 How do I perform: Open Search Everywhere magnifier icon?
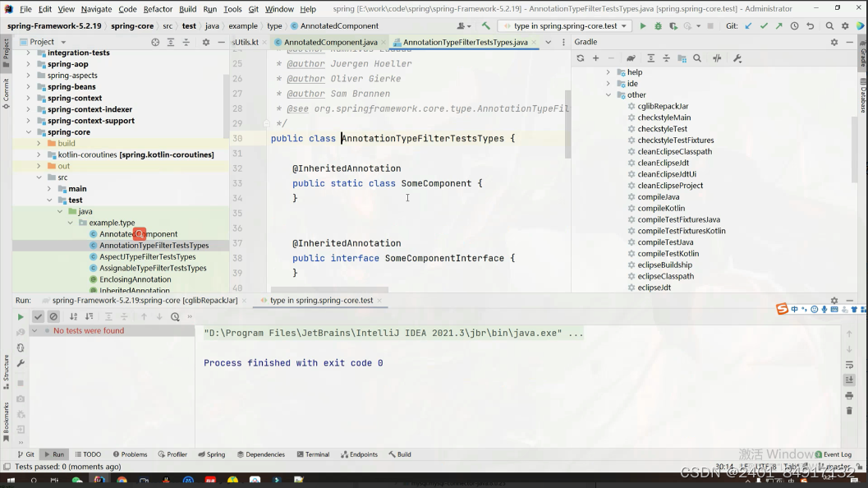click(x=829, y=26)
